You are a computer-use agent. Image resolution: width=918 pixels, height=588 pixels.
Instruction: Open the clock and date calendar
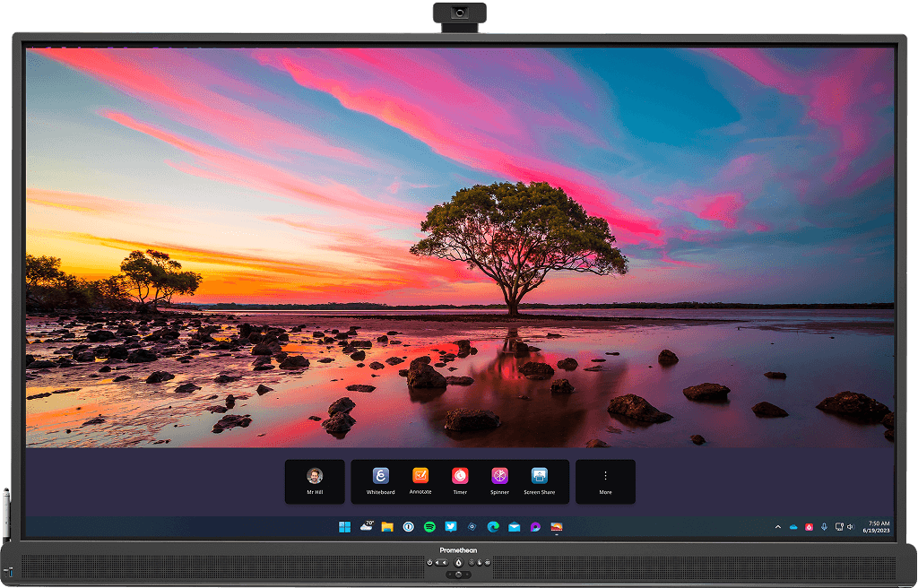(x=879, y=527)
